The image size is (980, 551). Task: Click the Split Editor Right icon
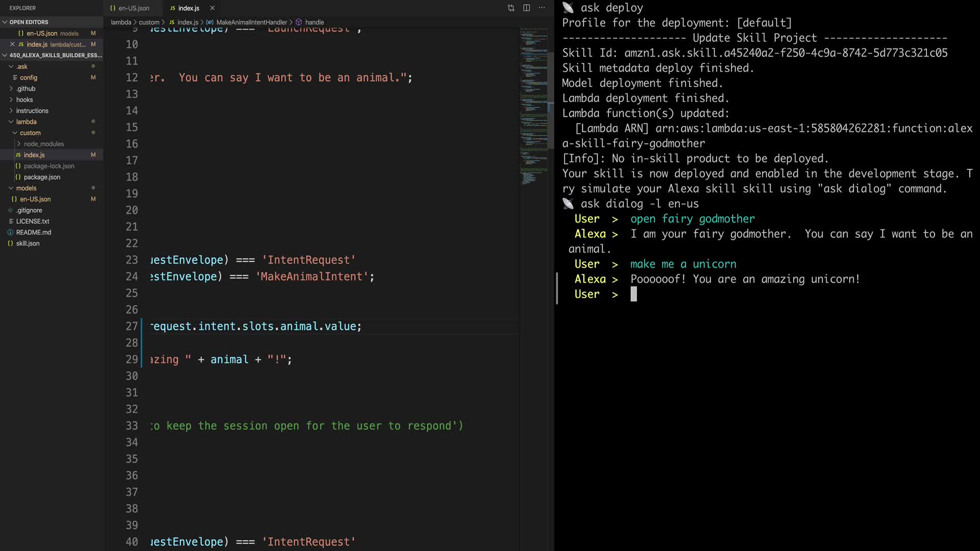tap(526, 8)
